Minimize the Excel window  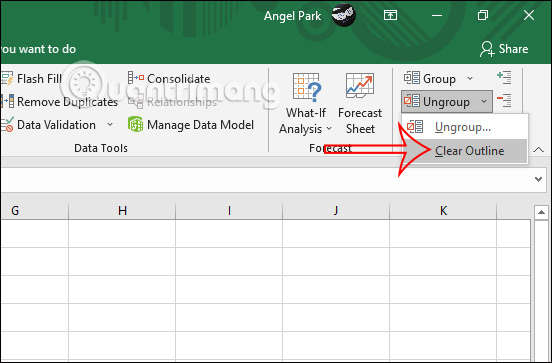[x=437, y=15]
